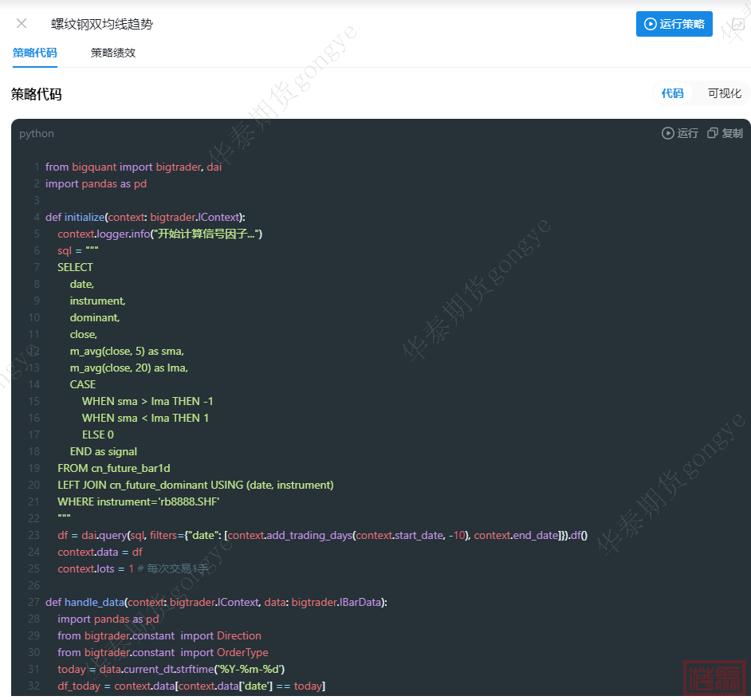Click line number 27 in the gutter
Screen dimensions: 751x700
tap(33, 602)
